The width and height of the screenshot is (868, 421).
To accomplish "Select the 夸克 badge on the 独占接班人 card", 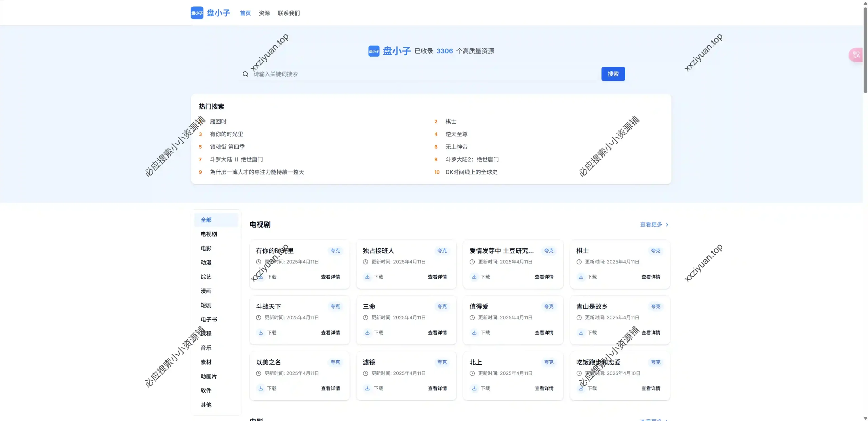I will pos(442,251).
